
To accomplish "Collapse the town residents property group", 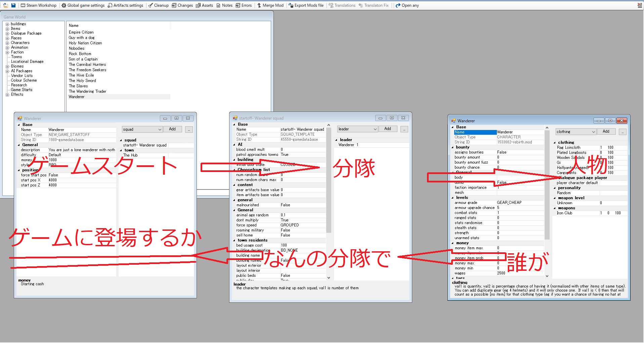I will coord(234,240).
